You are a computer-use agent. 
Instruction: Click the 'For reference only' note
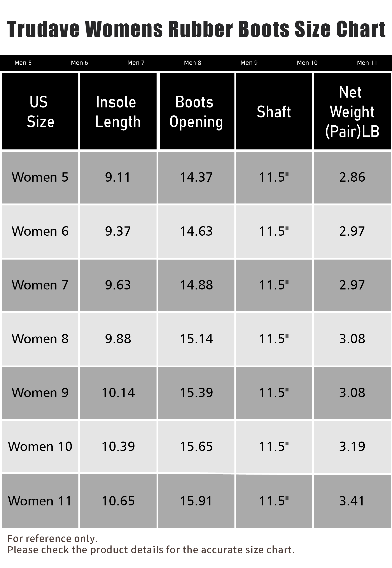coord(52,538)
